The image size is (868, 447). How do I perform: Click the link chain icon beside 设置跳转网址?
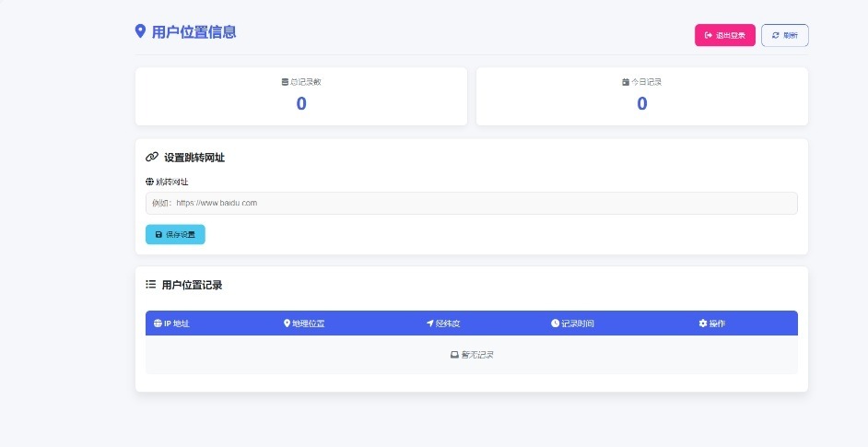coord(152,158)
